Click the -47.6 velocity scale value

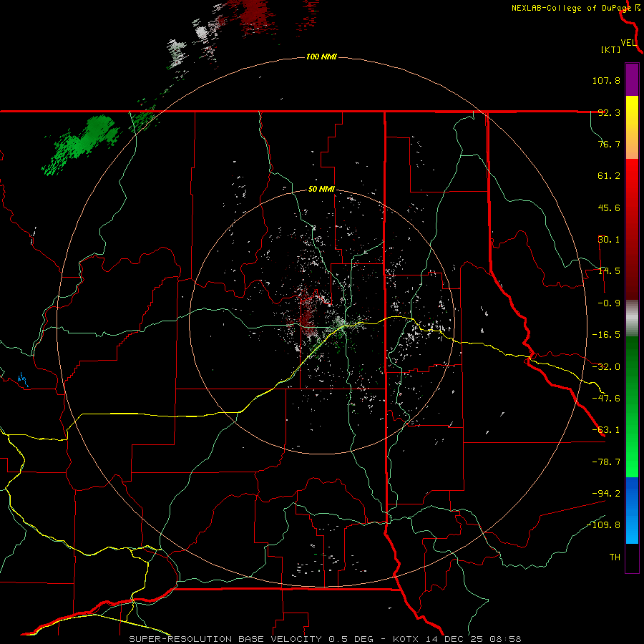point(606,399)
